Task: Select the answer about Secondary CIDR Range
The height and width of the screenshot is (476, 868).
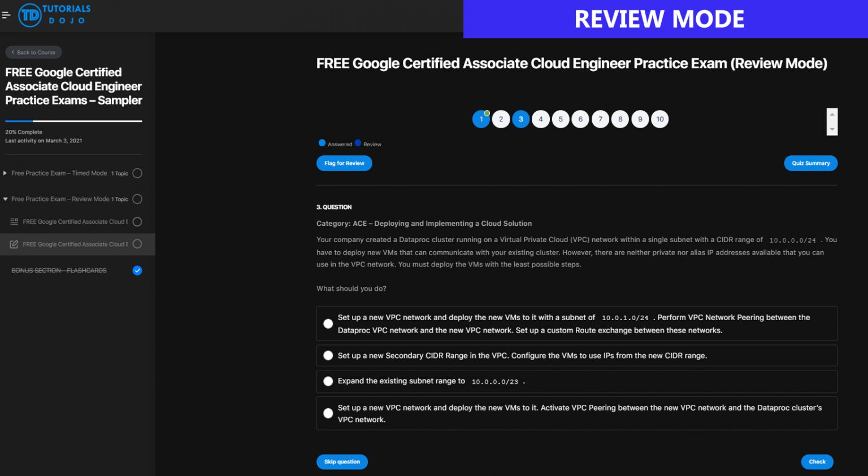Action: [x=328, y=355]
